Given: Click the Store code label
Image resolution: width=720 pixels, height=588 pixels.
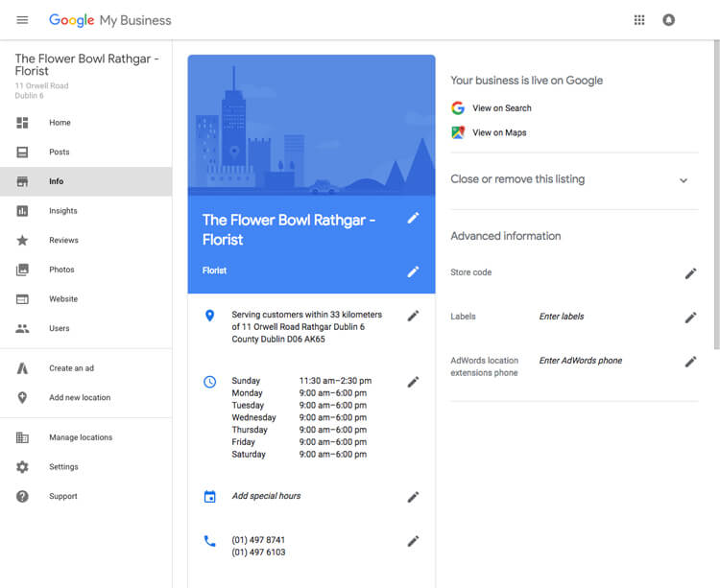Looking at the screenshot, I should [x=471, y=272].
